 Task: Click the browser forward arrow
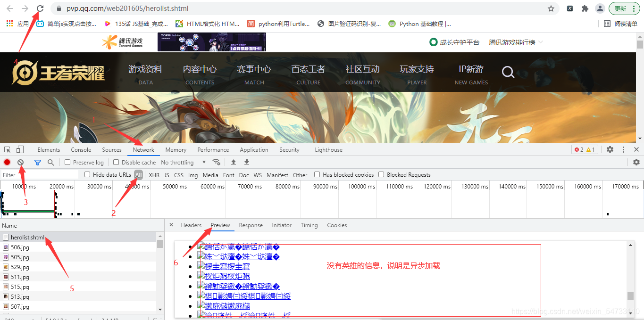(25, 8)
